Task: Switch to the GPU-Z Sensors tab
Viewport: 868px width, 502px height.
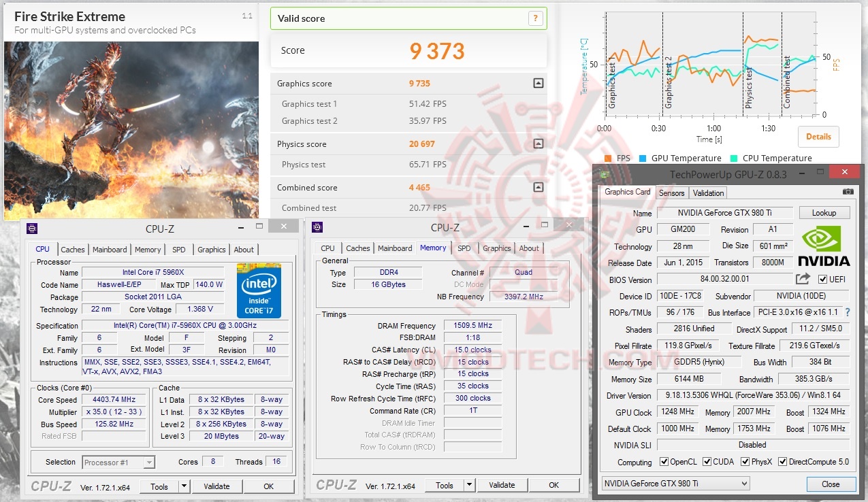Action: coord(671,193)
